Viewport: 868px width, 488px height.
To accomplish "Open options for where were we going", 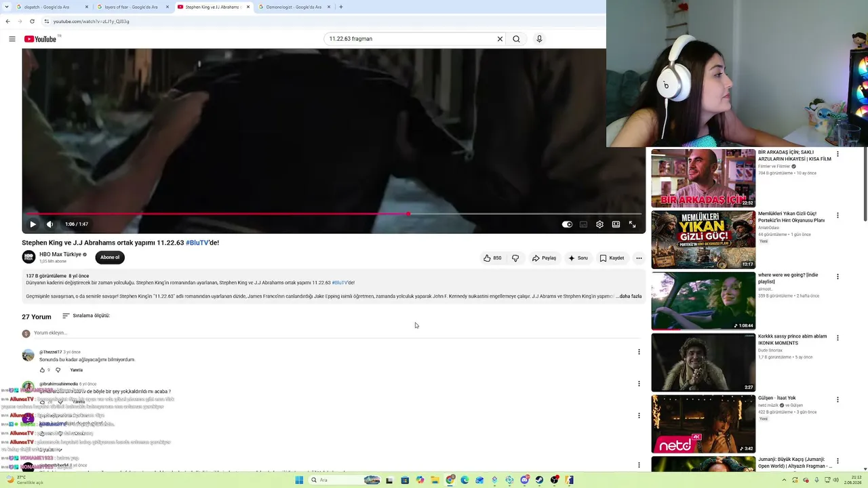I will click(x=837, y=277).
